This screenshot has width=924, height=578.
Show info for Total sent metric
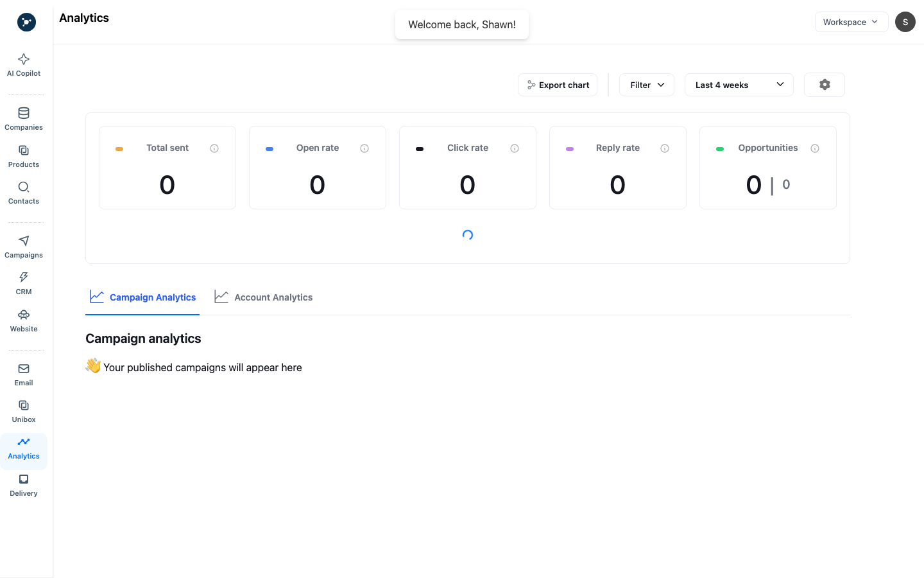(214, 148)
